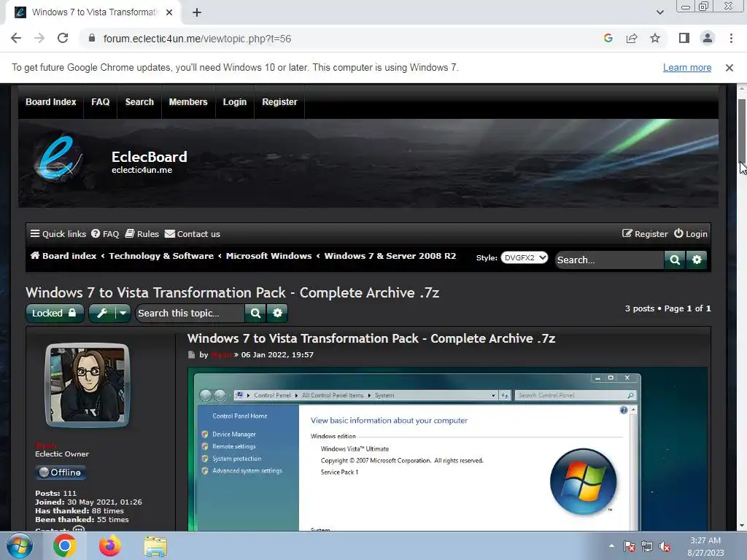Open Board Index in top menu
The image size is (747, 560).
pos(51,102)
